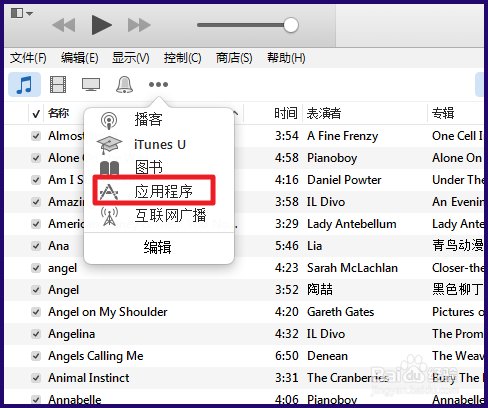Screen dimensions: 488x408
Task: Choose 图书 text in popup
Action: coord(149,167)
